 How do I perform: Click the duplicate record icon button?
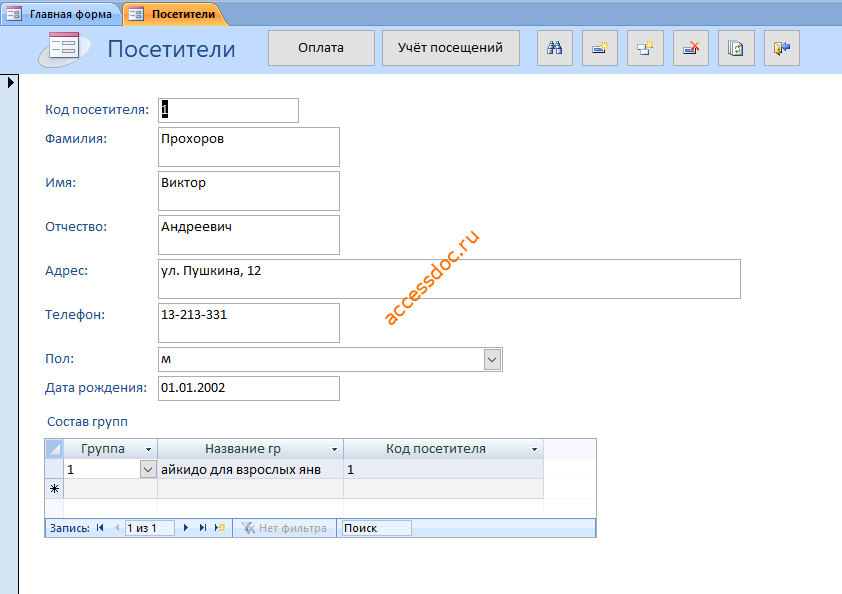tap(645, 48)
